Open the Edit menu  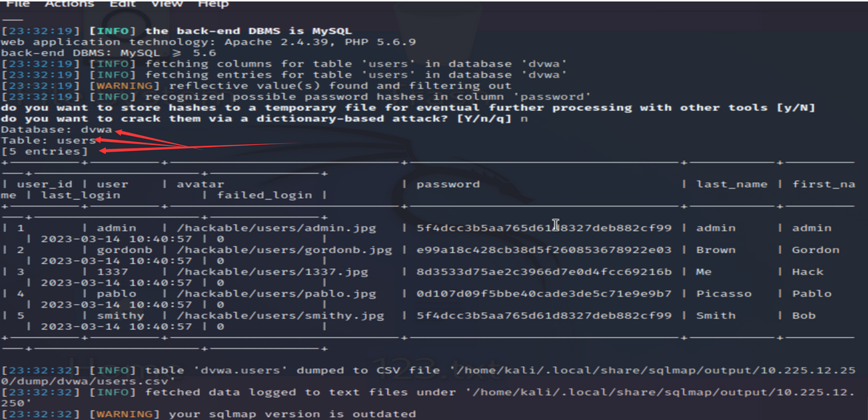pos(122,4)
